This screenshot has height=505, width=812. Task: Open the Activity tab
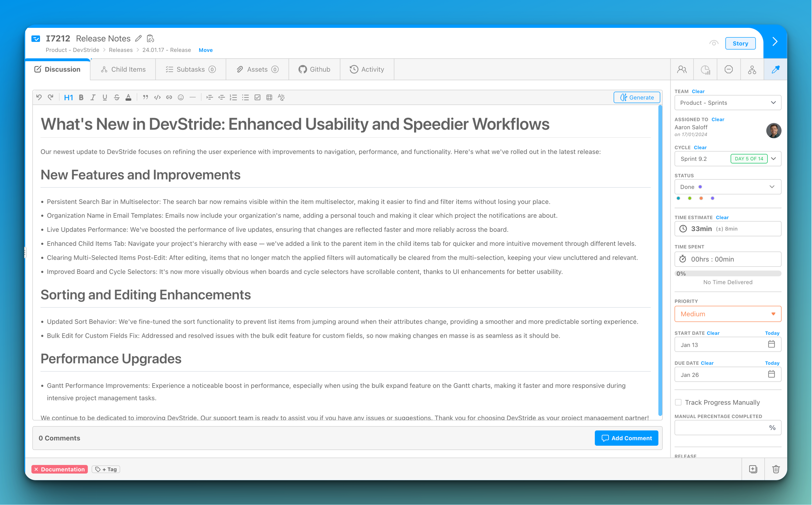(x=367, y=70)
